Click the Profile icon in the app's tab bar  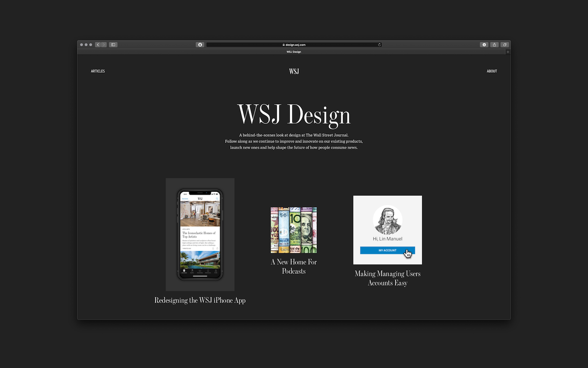click(216, 270)
